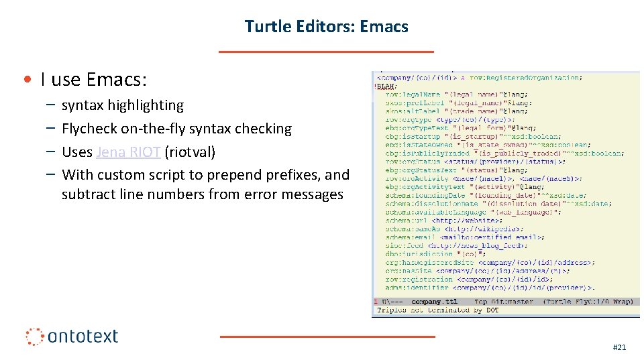The image size is (644, 362).
Task: Click the 'I use Emacs:' bullet
Action: point(94,79)
